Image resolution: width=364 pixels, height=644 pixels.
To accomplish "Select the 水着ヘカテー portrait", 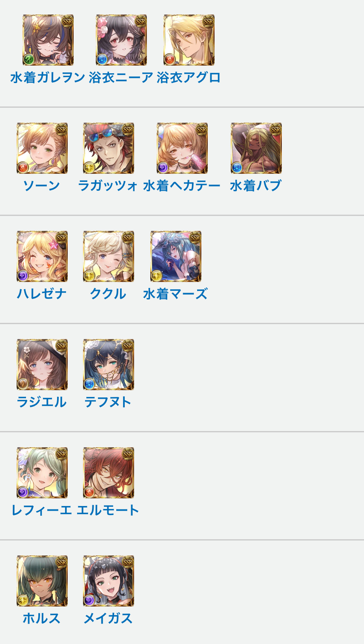I will point(182,148).
